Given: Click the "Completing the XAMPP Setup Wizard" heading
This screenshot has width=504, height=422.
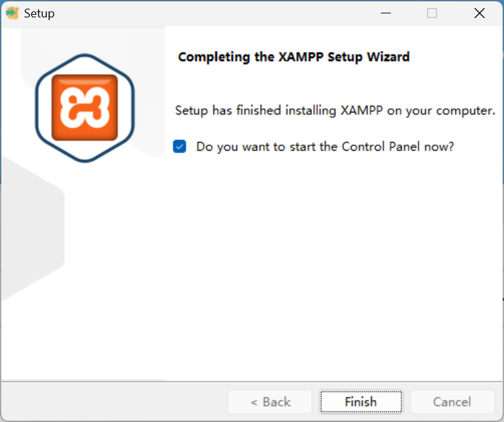Looking at the screenshot, I should [x=293, y=57].
